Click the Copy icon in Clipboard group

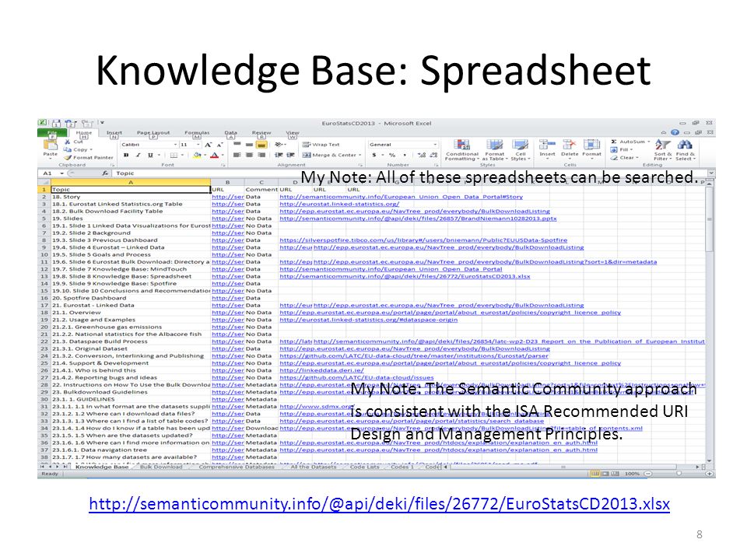pyautogui.click(x=68, y=149)
